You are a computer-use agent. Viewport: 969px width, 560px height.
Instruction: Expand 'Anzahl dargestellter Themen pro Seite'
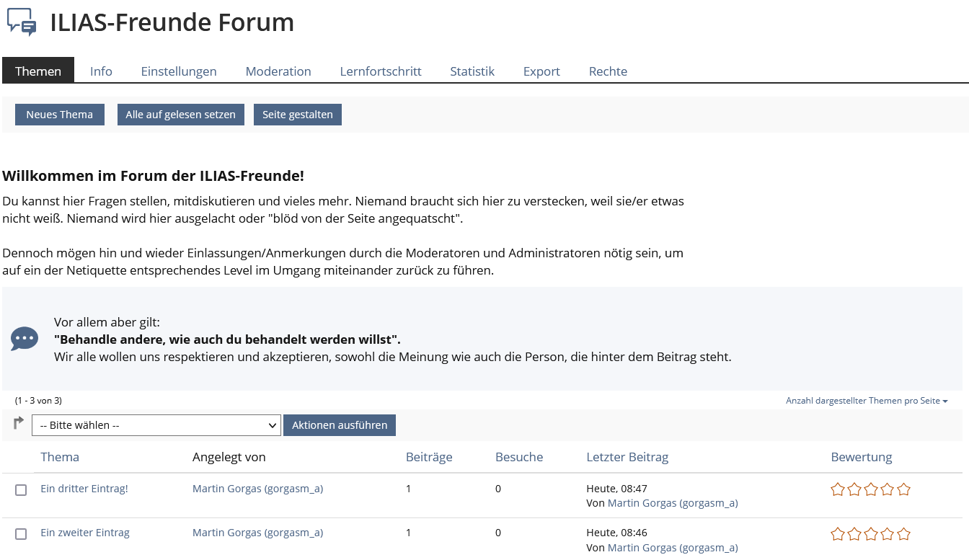tap(867, 401)
